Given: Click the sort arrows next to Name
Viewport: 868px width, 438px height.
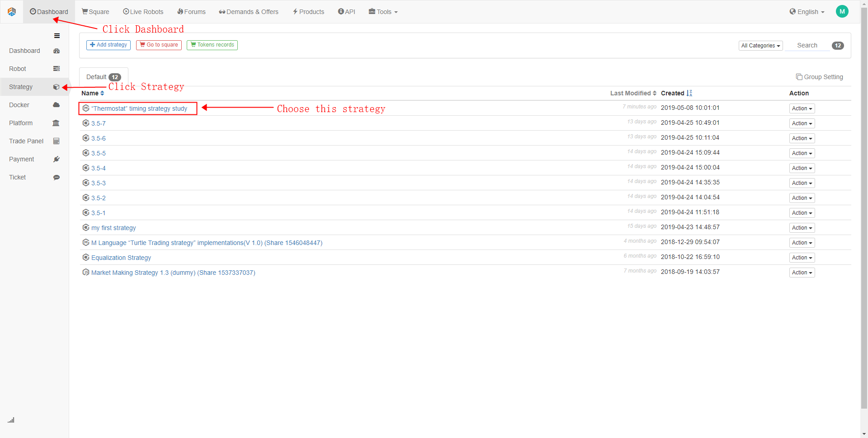Looking at the screenshot, I should click(x=102, y=93).
